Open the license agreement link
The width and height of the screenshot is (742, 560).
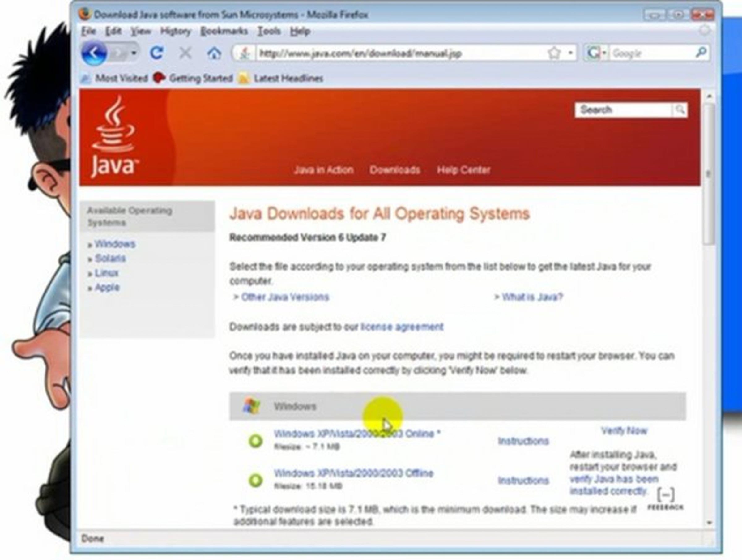[x=402, y=327]
